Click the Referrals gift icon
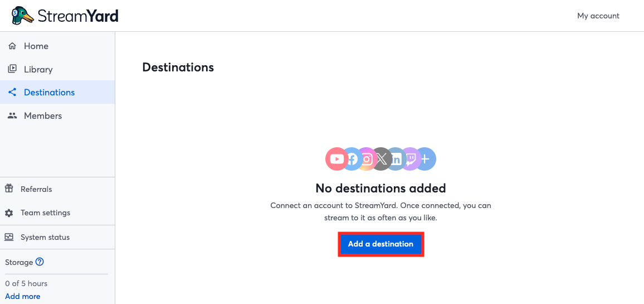Image resolution: width=644 pixels, height=304 pixels. point(8,189)
